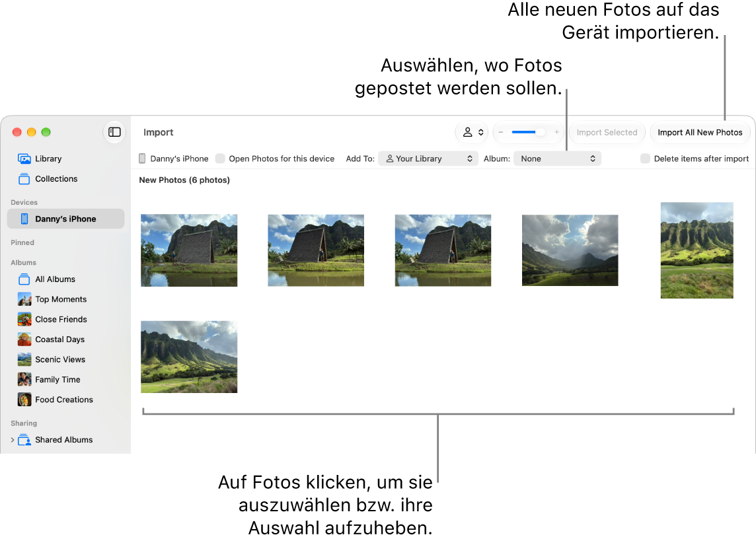Select the first hut photo thumbnail
The width and height of the screenshot is (756, 541).
pyautogui.click(x=189, y=250)
